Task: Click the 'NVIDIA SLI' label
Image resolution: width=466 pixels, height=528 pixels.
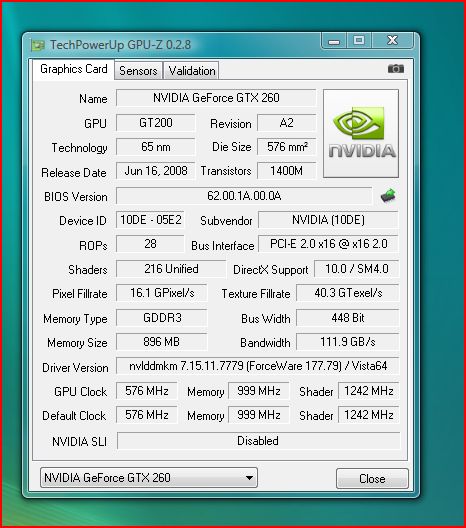Action: tap(79, 441)
